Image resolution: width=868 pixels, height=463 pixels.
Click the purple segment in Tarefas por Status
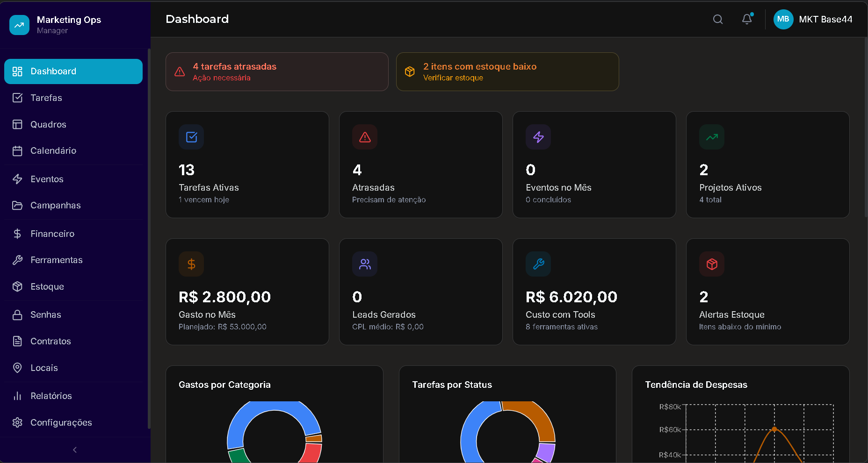[x=546, y=452]
